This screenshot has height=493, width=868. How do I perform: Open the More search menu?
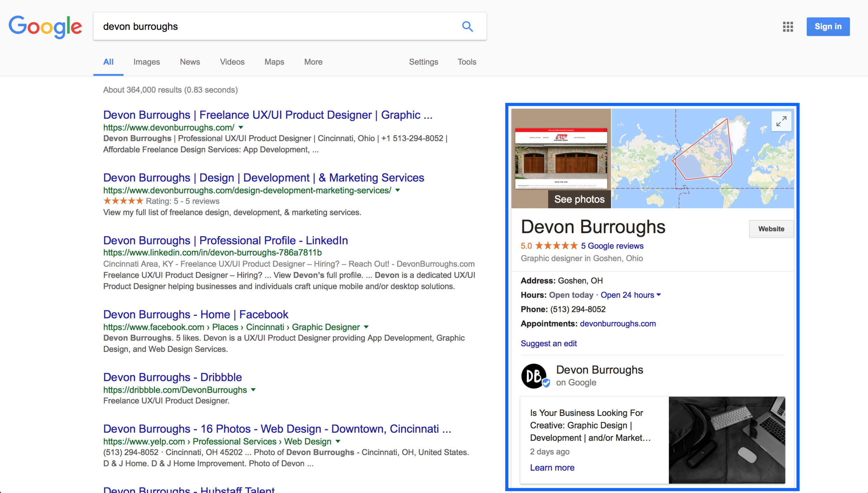coord(313,62)
